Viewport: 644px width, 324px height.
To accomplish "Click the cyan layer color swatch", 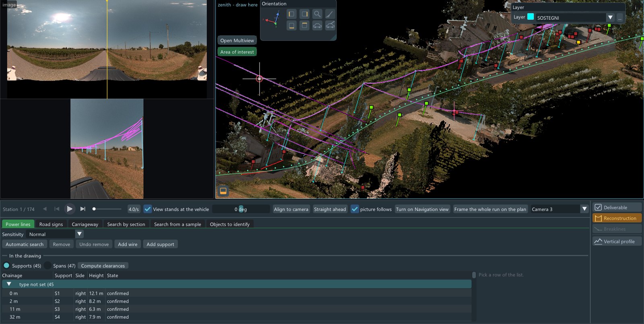I will coord(530,17).
